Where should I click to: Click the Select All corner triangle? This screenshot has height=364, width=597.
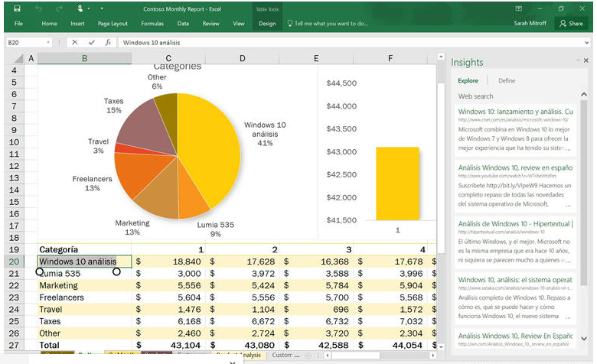(18, 59)
